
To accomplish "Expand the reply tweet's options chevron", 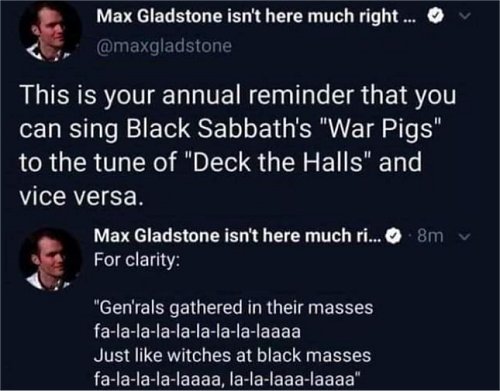I will [x=465, y=237].
